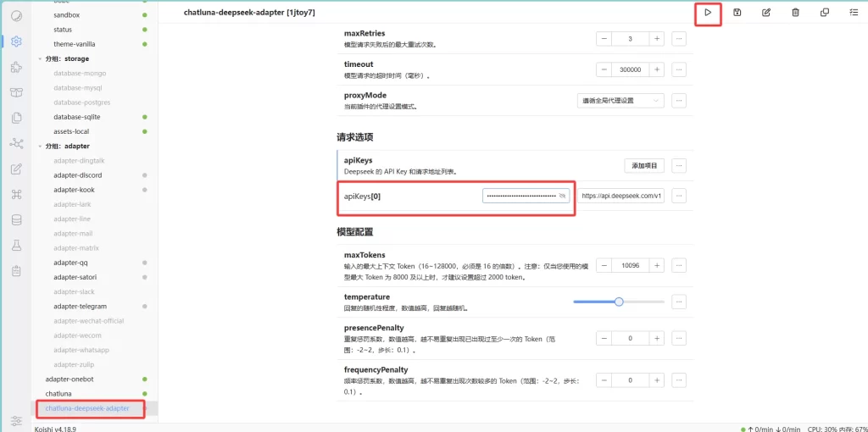Click the api.deepseek.com URL field
The width and height of the screenshot is (868, 432).
pyautogui.click(x=621, y=196)
